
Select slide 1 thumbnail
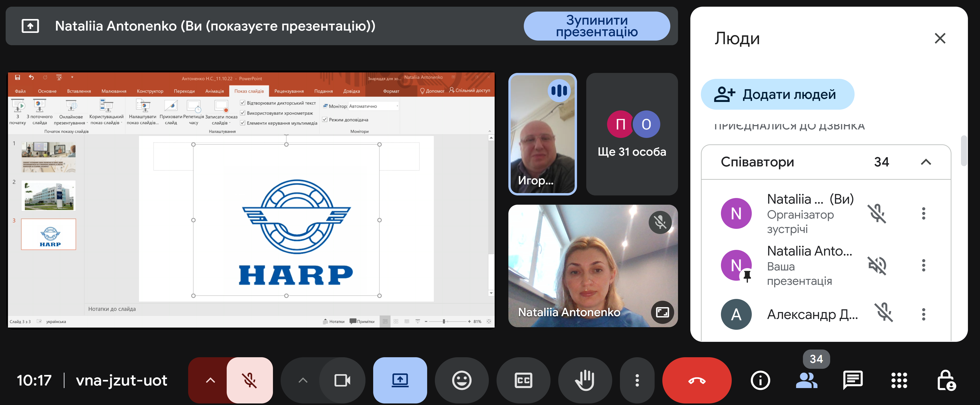point(48,157)
